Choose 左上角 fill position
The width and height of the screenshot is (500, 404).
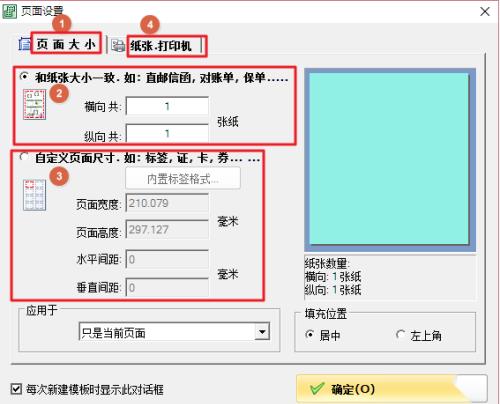pos(400,334)
